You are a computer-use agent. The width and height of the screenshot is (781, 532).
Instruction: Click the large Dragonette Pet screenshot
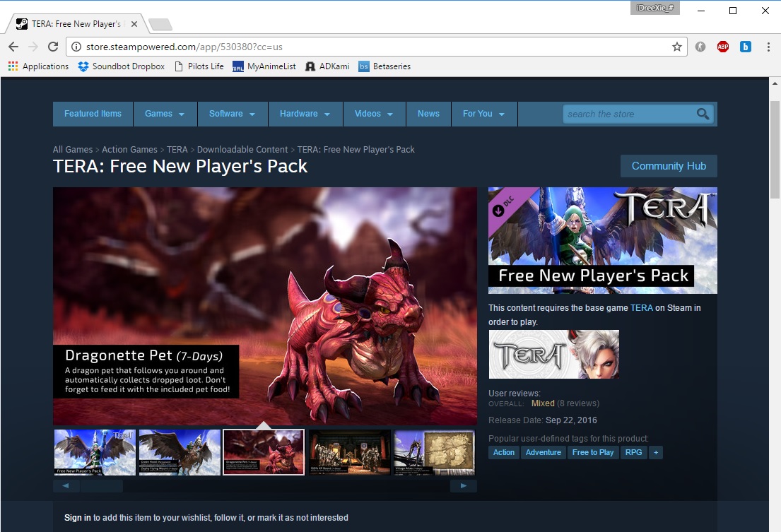tap(265, 306)
